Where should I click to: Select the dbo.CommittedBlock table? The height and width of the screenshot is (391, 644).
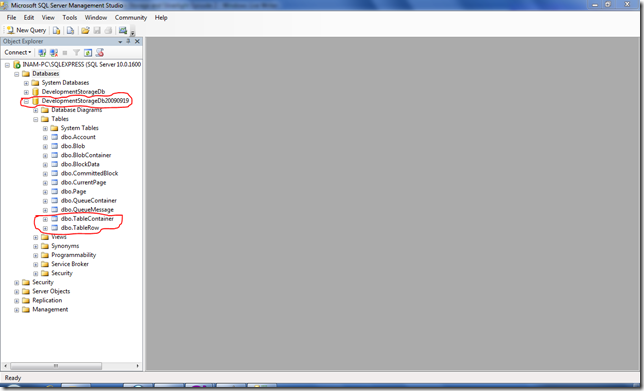[x=89, y=173]
